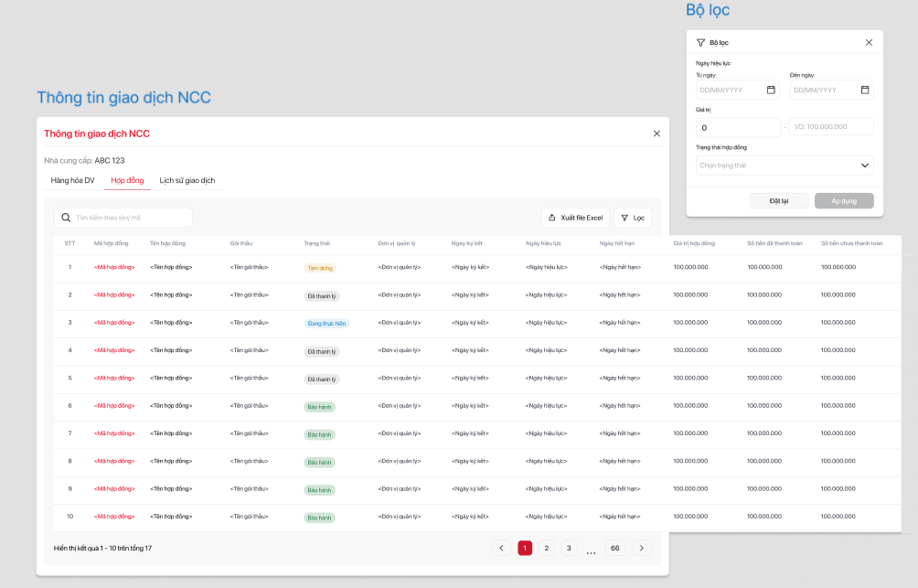Click the search by name or code field

tap(130, 218)
